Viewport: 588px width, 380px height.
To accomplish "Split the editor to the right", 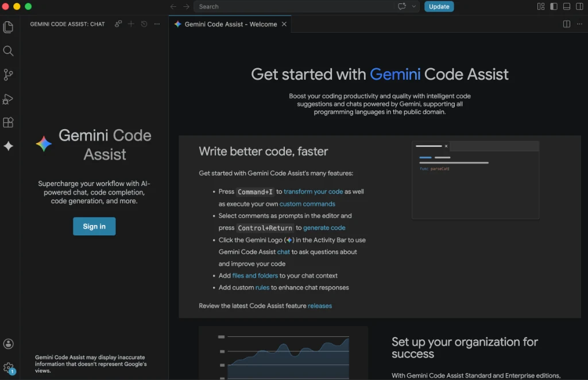I will pos(567,24).
